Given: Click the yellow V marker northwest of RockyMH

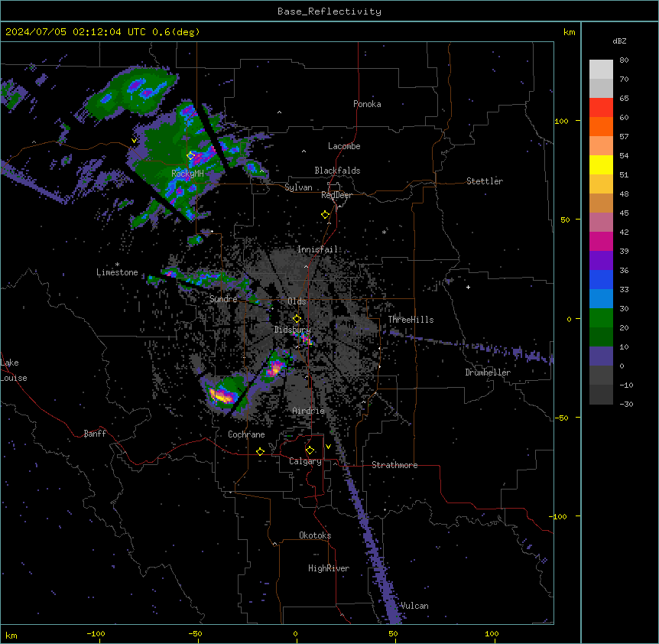Looking at the screenshot, I should 134,141.
